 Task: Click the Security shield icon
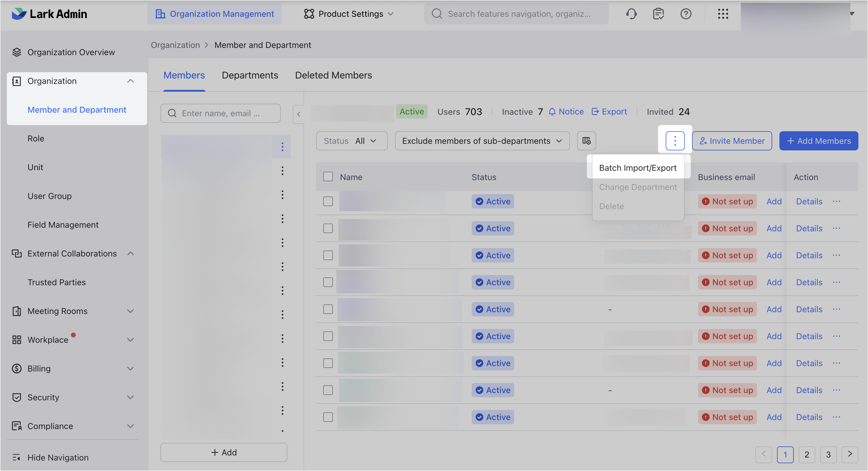click(16, 397)
